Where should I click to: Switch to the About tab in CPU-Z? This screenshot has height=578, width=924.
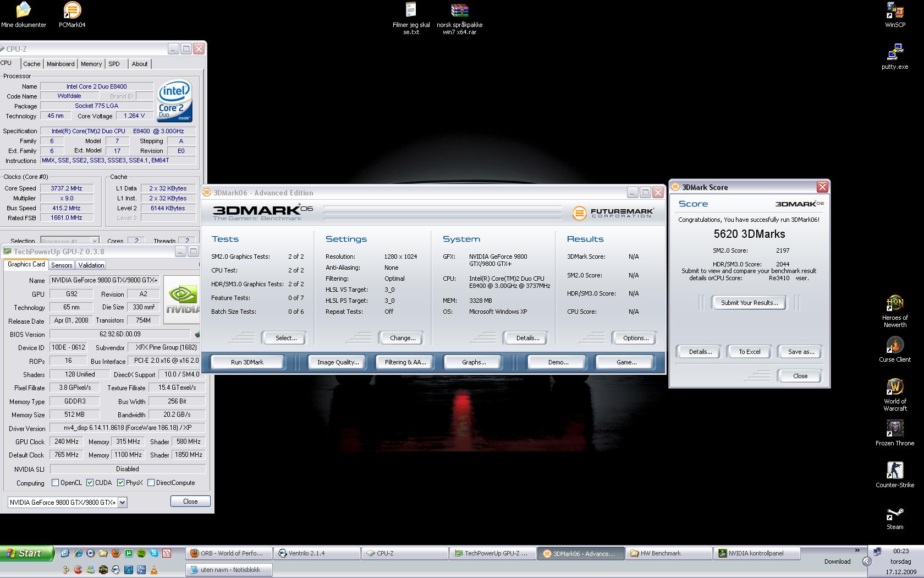point(140,64)
